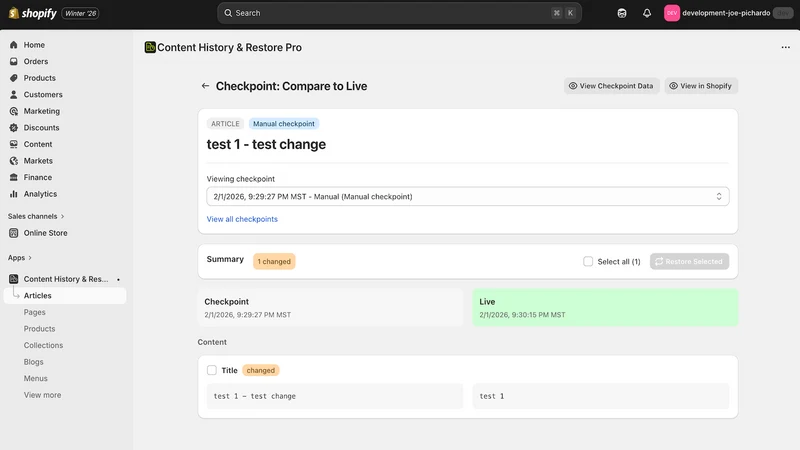The width and height of the screenshot is (800, 450).
Task: Expand sidebar with View more
Action: (x=42, y=395)
